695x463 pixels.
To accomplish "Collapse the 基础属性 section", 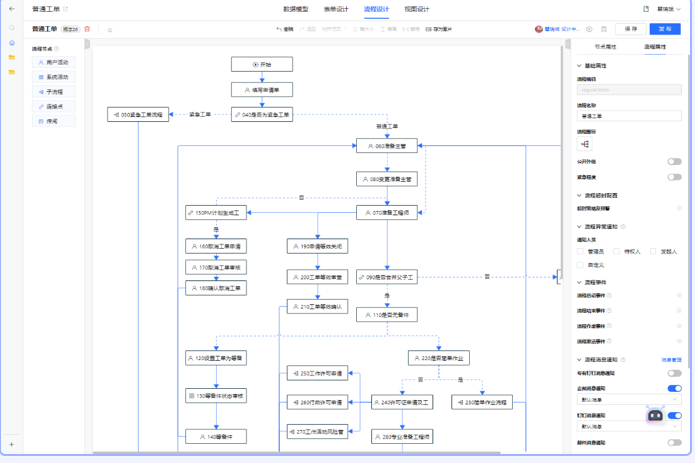I will click(579, 66).
